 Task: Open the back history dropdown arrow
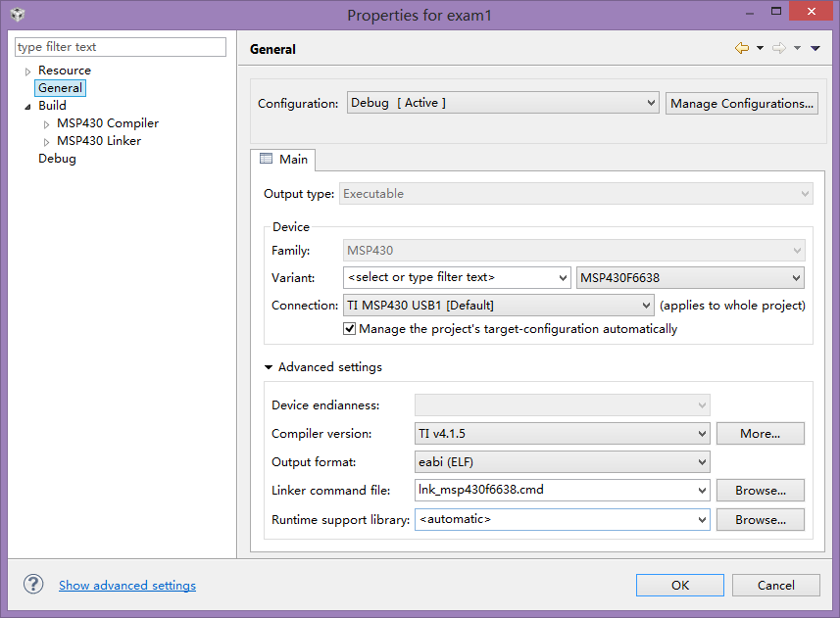[760, 48]
